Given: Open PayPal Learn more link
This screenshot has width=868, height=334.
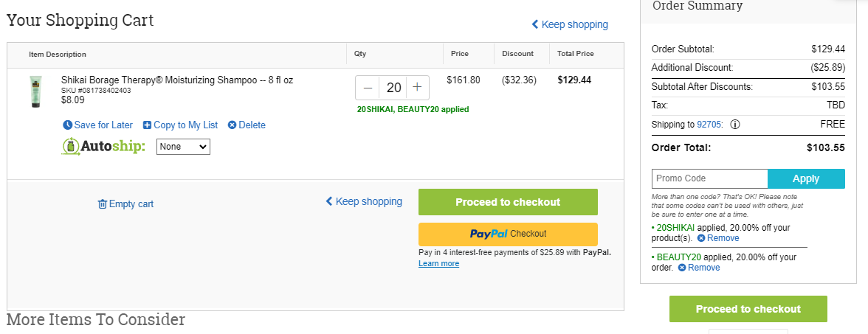Looking at the screenshot, I should coord(438,264).
